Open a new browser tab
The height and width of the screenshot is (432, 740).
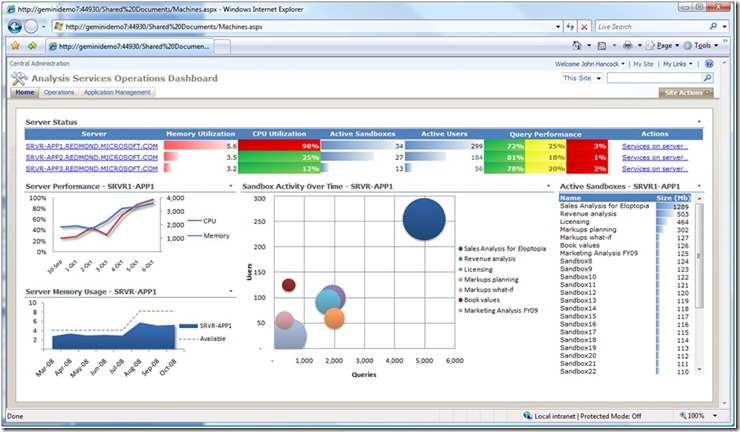(223, 46)
